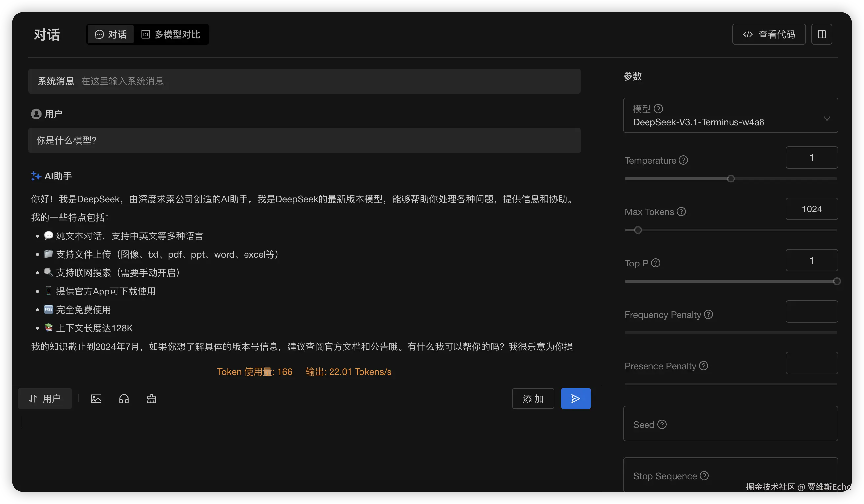
Task: Open the DeepSeek-V3.1-Terminus-w4a8 model dropdown
Action: coord(730,116)
